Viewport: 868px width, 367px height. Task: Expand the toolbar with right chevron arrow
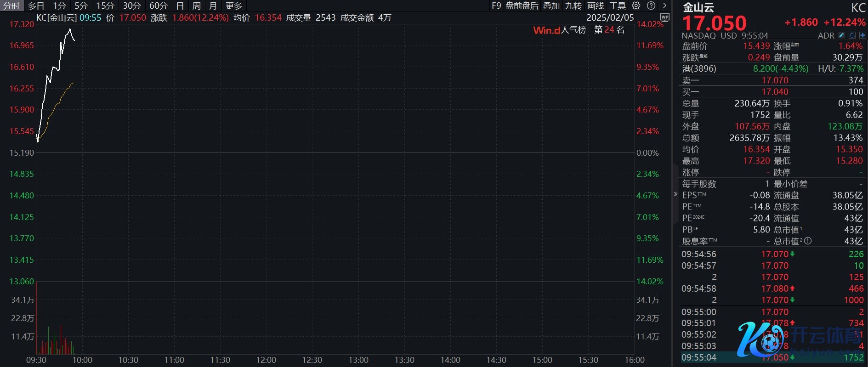(664, 6)
